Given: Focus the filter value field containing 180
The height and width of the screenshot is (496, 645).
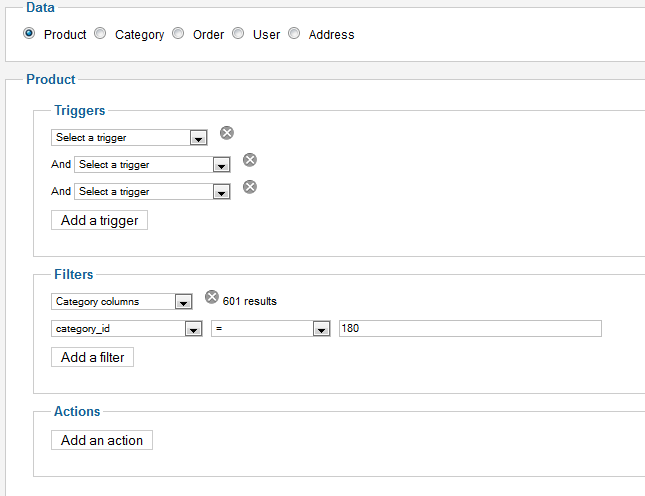Looking at the screenshot, I should [x=470, y=329].
